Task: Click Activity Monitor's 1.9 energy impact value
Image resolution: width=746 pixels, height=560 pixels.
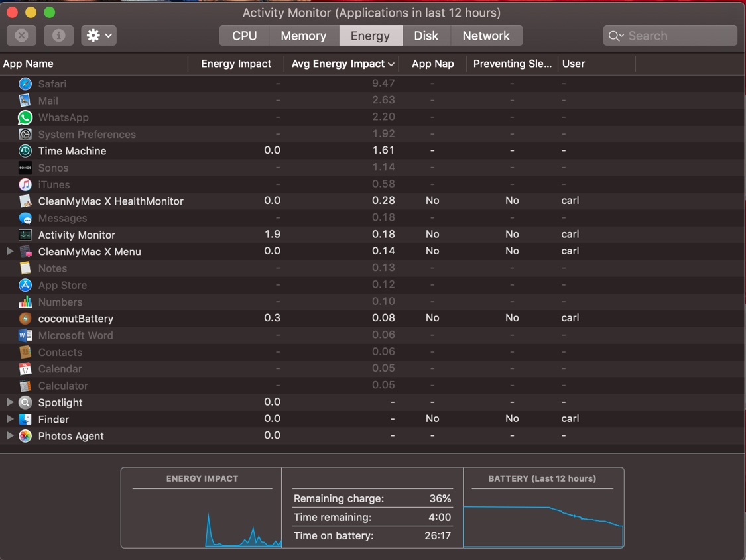Action: (x=272, y=234)
